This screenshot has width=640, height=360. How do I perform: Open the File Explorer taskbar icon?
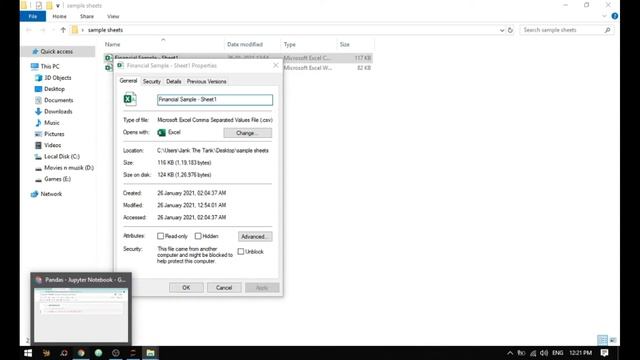click(150, 353)
